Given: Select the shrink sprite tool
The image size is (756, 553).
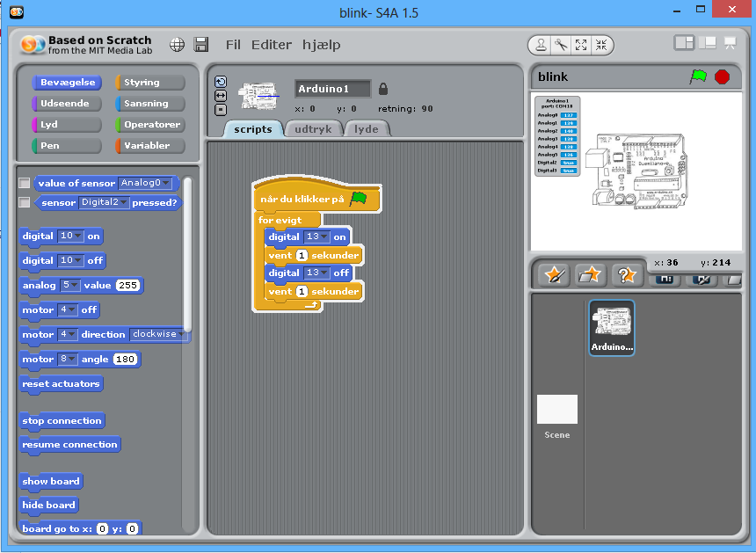Looking at the screenshot, I should [x=601, y=45].
